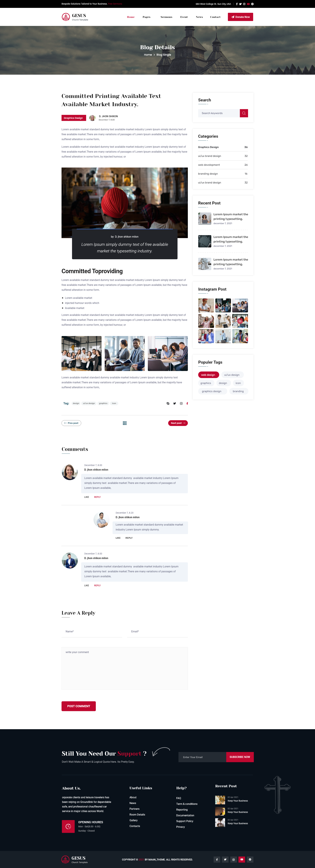Click footer YouTube red icon
Viewport: 315px width, 868px height.
point(241,859)
